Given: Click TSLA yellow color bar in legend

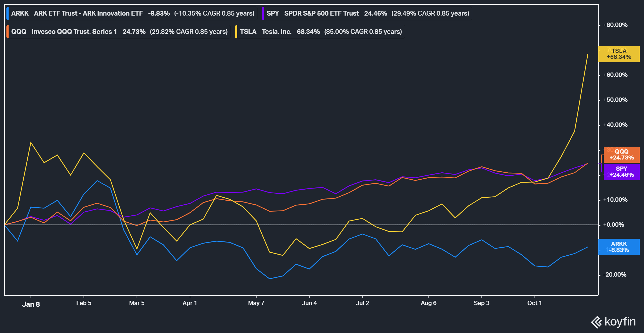Looking at the screenshot, I should pos(236,32).
